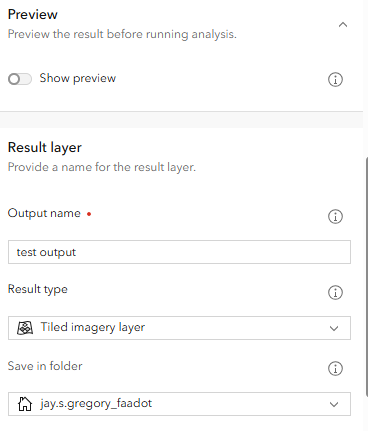Click the Output name label

click(x=44, y=213)
